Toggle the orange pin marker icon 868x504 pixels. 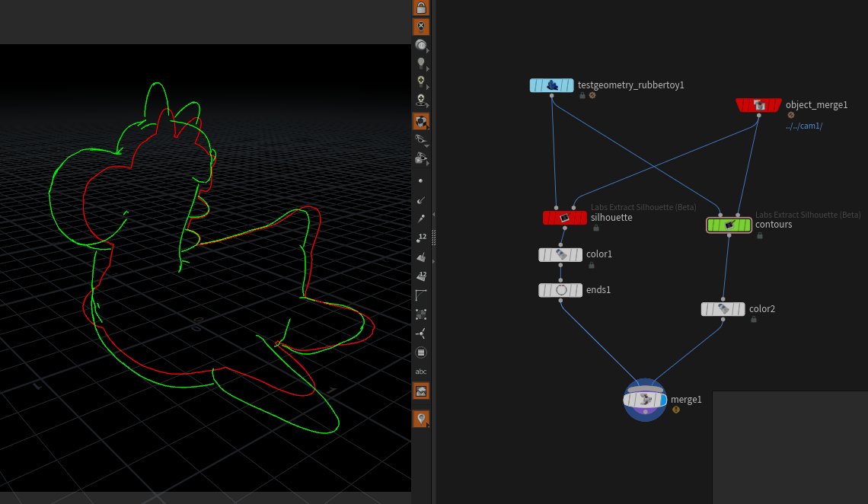tap(421, 419)
